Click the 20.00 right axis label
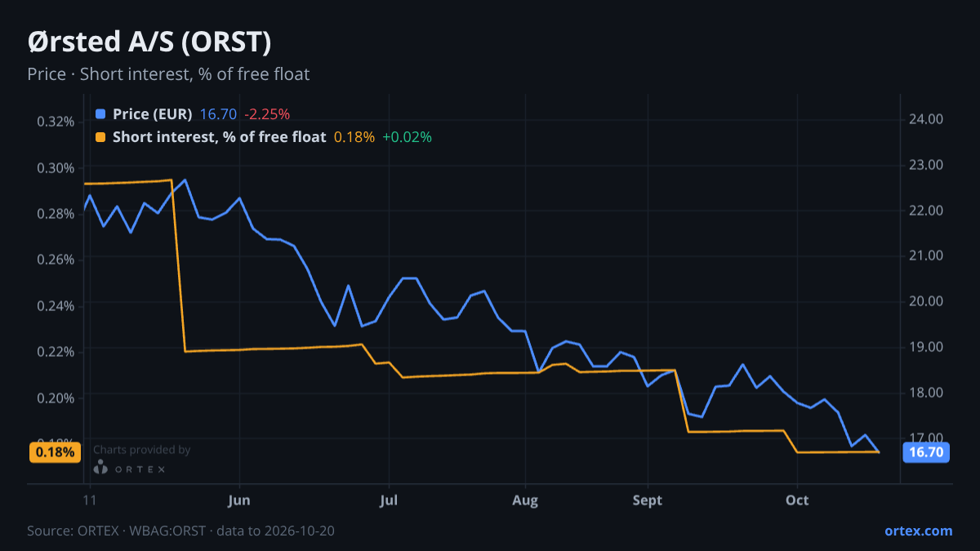980x551 pixels. pyautogui.click(x=926, y=301)
